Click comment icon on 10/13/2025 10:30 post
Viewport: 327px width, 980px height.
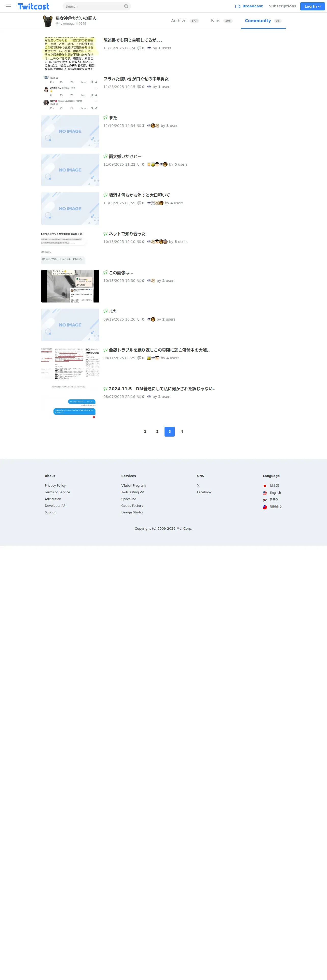click(139, 281)
